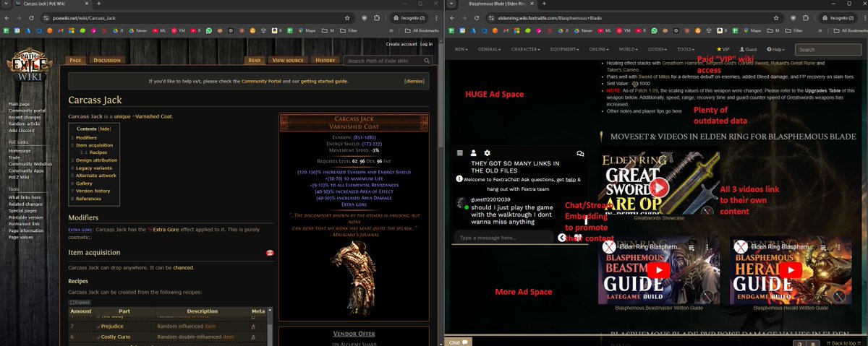Switch to the Discussion tab

(x=107, y=61)
